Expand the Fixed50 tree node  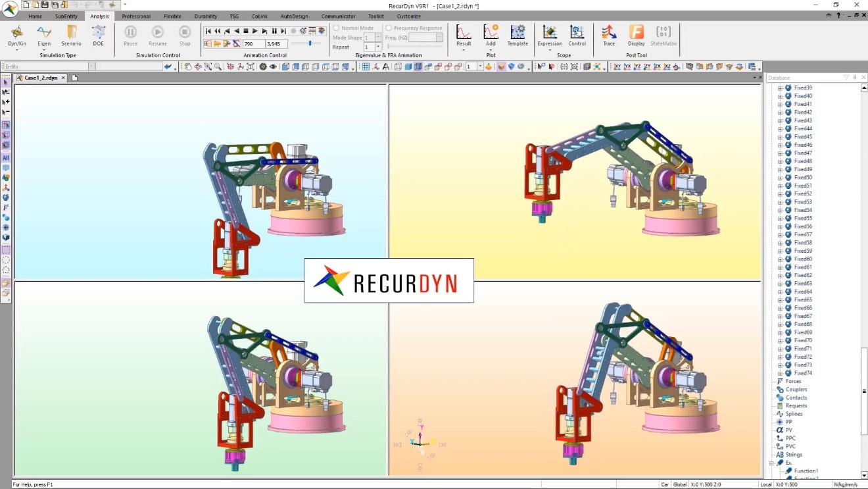coord(780,178)
